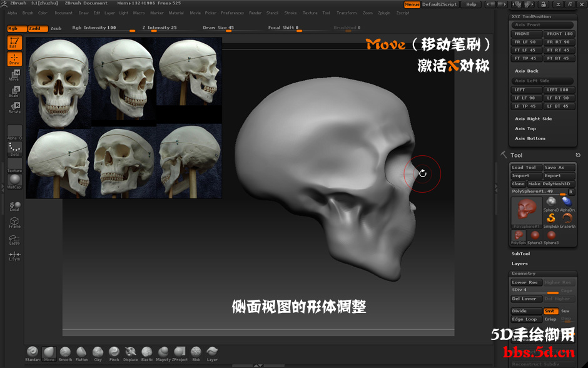This screenshot has height=368, width=588.
Task: Expand the Axis Right Side section
Action: [x=533, y=118]
